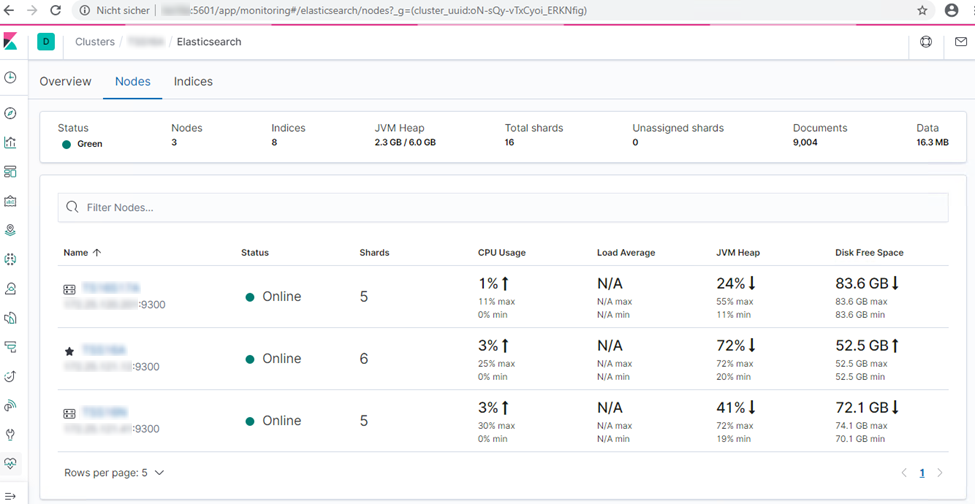Open the Infrastructure metrics icon in sidebar
Screen dimensions: 975x504
(x=10, y=288)
